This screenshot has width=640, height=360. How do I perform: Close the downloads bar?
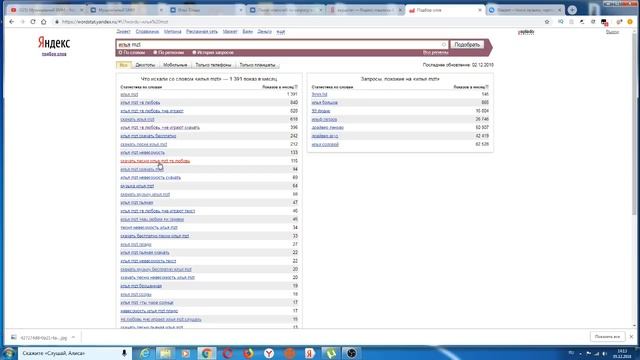(631, 337)
